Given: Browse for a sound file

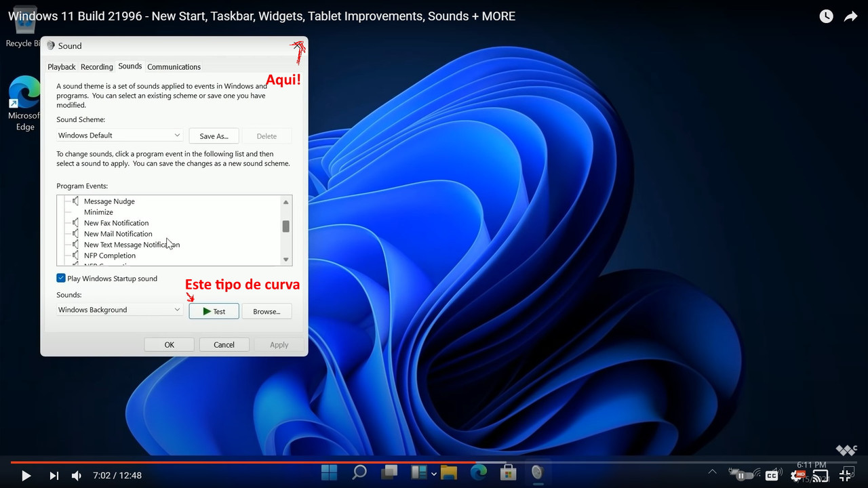Looking at the screenshot, I should tap(267, 311).
